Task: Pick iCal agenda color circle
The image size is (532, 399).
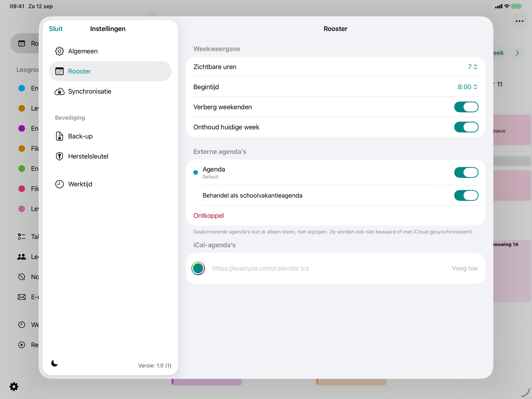Action: [198, 268]
